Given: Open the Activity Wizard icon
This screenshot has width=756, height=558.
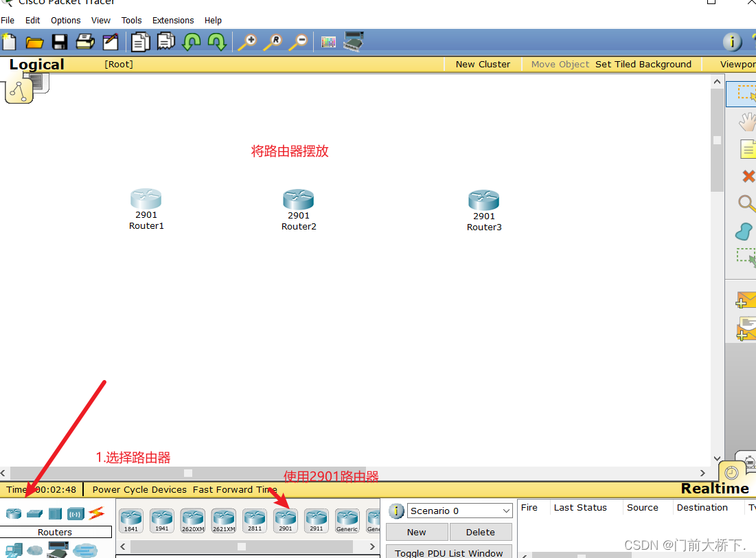Looking at the screenshot, I should click(111, 42).
